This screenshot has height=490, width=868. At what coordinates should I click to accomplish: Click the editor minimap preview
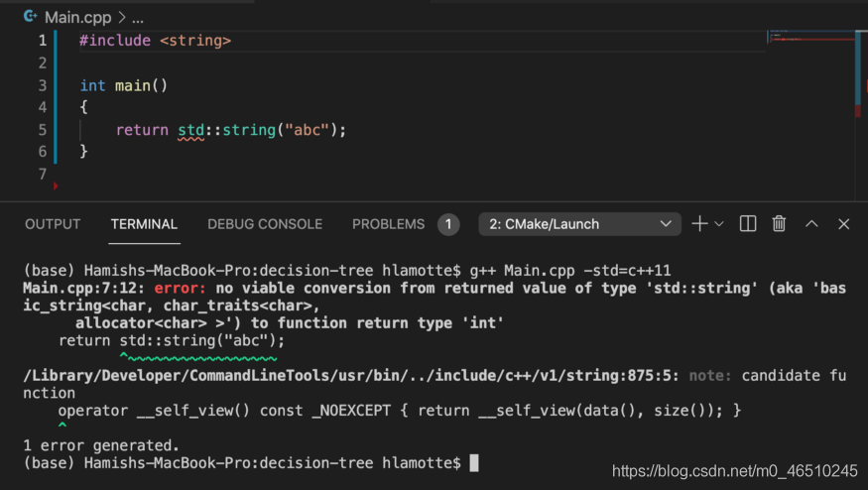coord(808,38)
